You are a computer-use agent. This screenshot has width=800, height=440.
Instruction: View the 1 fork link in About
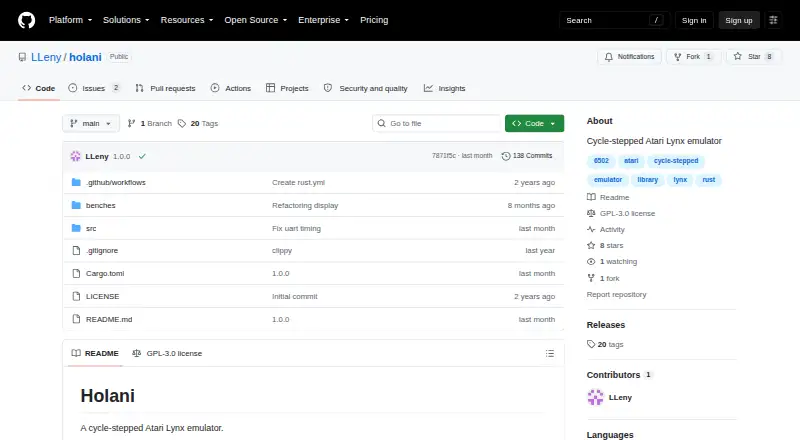[603, 278]
